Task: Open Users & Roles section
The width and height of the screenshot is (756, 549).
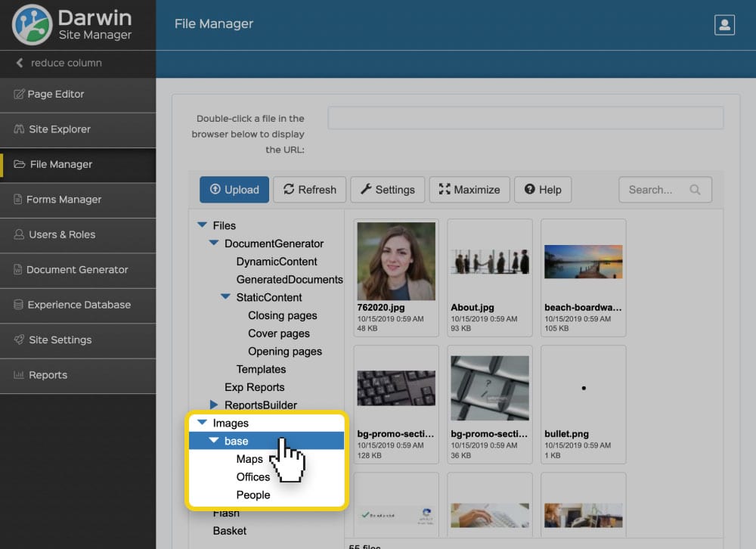Action: (78, 235)
